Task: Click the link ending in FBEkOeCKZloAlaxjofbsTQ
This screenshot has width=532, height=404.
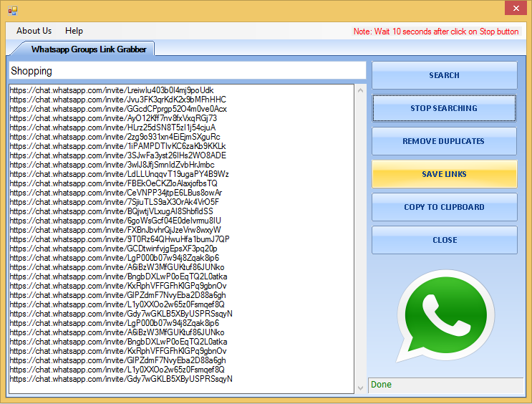Action: point(114,183)
